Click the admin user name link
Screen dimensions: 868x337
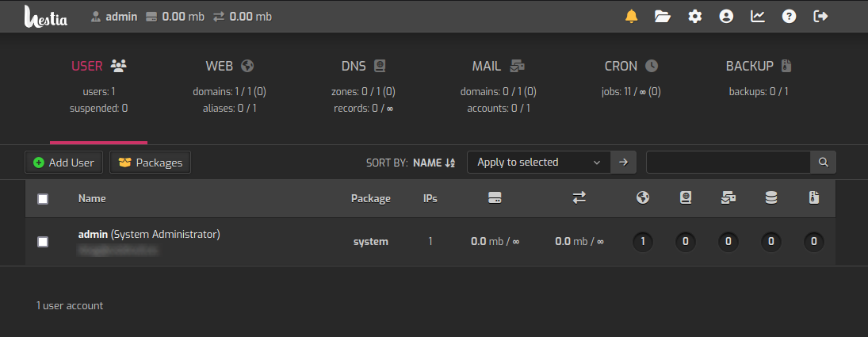tap(93, 234)
